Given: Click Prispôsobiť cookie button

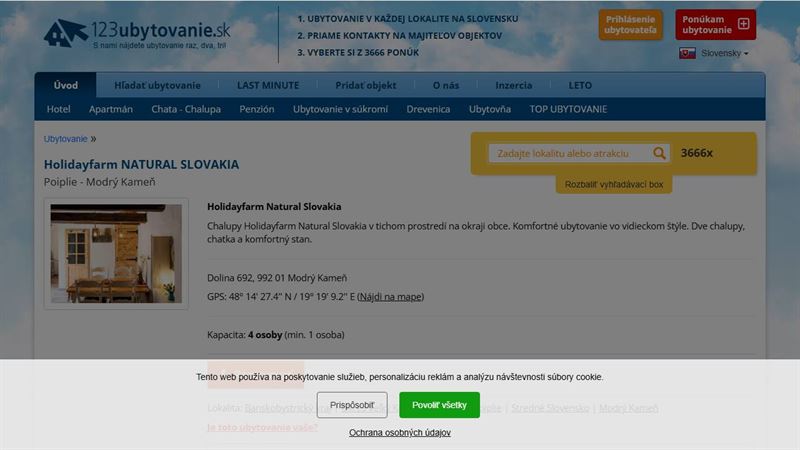Looking at the screenshot, I should click(352, 405).
